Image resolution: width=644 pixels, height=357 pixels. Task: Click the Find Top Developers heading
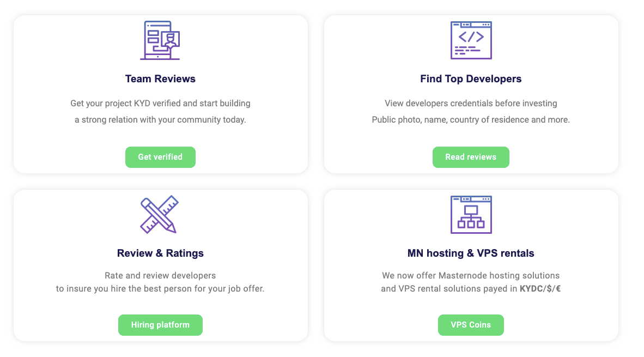pos(471,79)
